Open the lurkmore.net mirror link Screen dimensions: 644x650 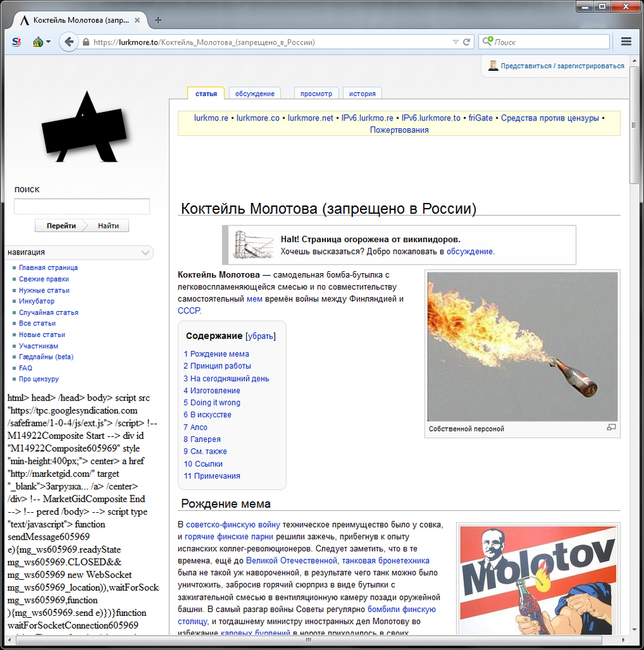310,118
